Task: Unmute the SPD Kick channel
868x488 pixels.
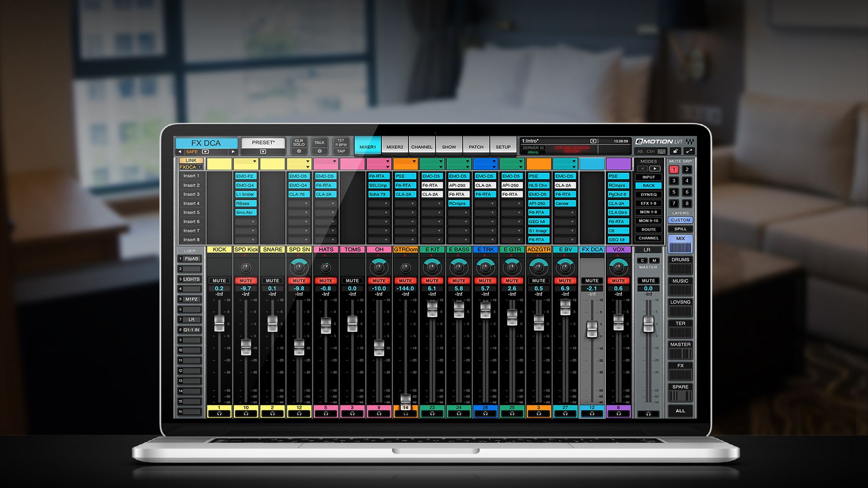Action: [x=246, y=280]
